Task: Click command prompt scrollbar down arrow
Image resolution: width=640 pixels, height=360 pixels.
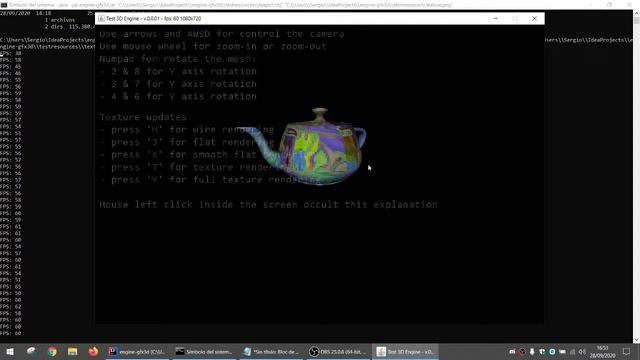Action: (636, 340)
